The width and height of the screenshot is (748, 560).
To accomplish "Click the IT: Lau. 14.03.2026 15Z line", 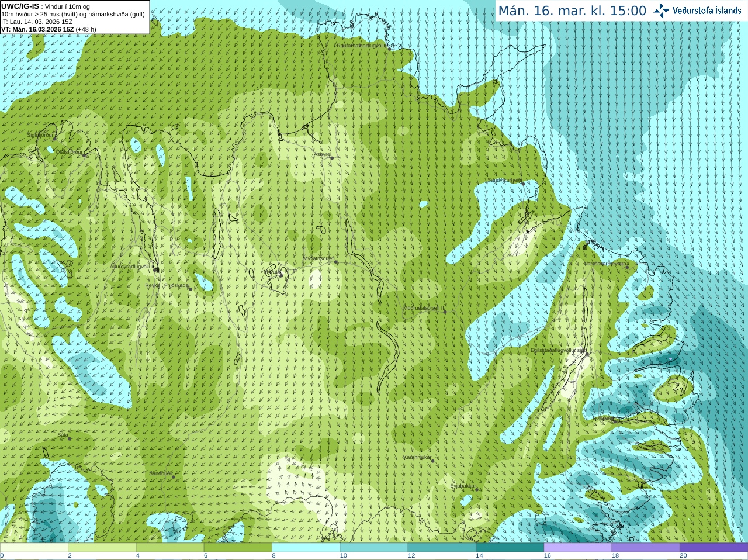I will point(37,22).
